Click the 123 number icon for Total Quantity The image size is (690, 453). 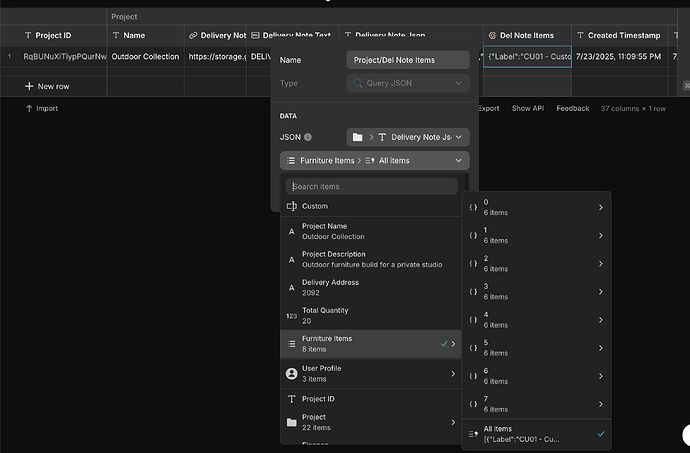[x=291, y=316]
